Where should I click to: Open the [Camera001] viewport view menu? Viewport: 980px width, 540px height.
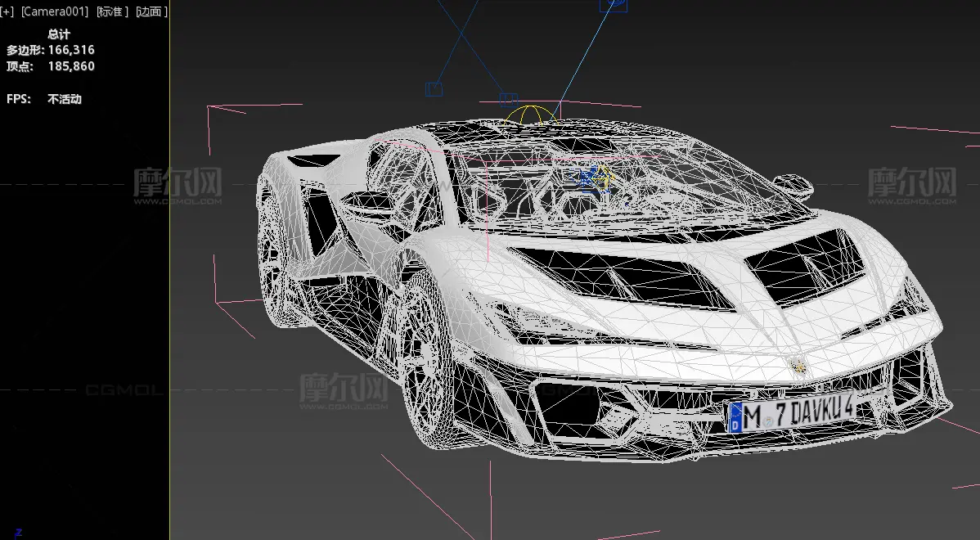coord(54,11)
